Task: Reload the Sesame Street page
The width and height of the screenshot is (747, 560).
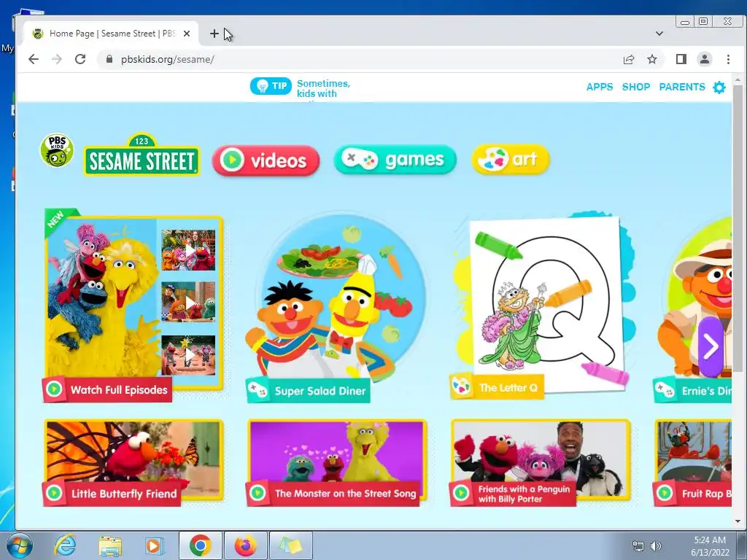Action: (x=80, y=59)
